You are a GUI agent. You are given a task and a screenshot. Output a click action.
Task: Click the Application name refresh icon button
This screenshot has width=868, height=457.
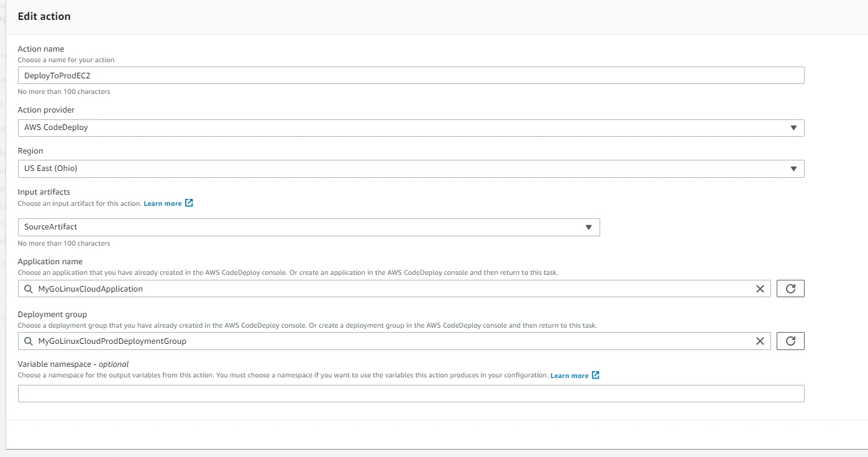point(790,289)
